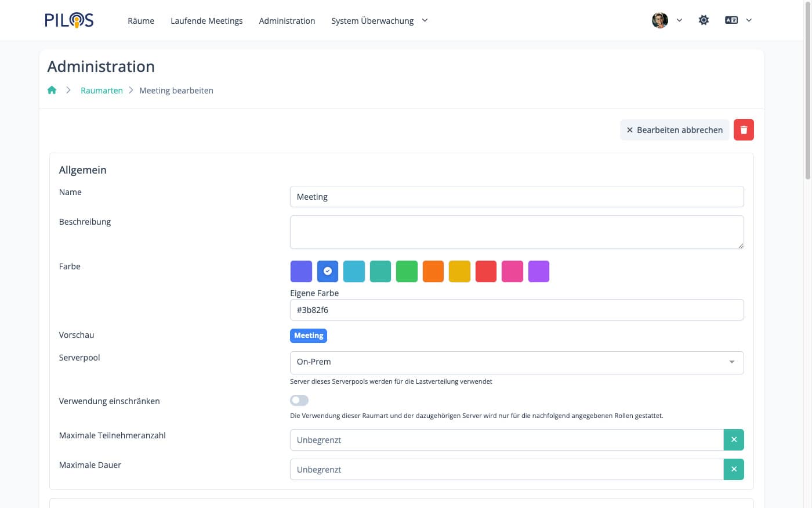This screenshot has height=508, width=812.
Task: Select the orange color swatch
Action: pyautogui.click(x=433, y=272)
